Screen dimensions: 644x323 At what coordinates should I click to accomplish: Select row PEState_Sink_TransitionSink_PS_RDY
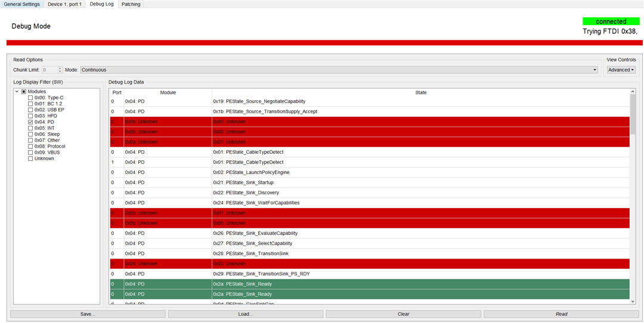[370, 274]
